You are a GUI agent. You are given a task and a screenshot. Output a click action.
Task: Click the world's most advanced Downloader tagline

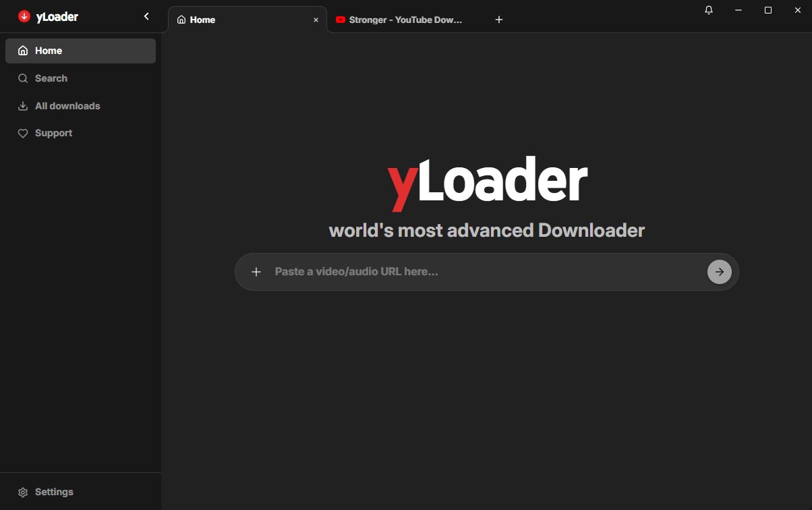(x=487, y=230)
